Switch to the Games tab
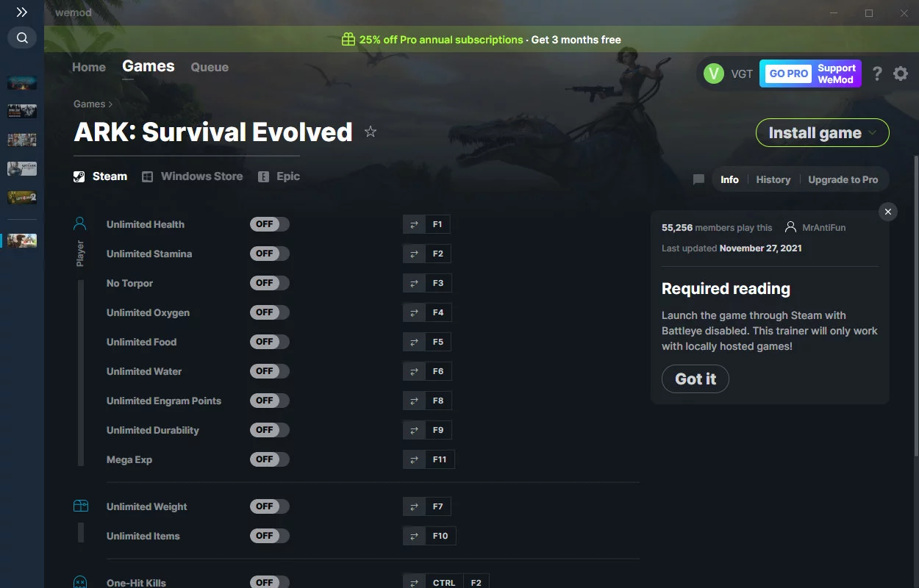This screenshot has height=588, width=919. tap(149, 66)
